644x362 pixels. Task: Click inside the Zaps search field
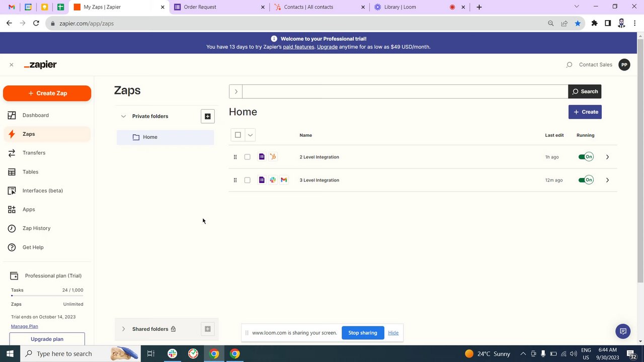pos(405,92)
